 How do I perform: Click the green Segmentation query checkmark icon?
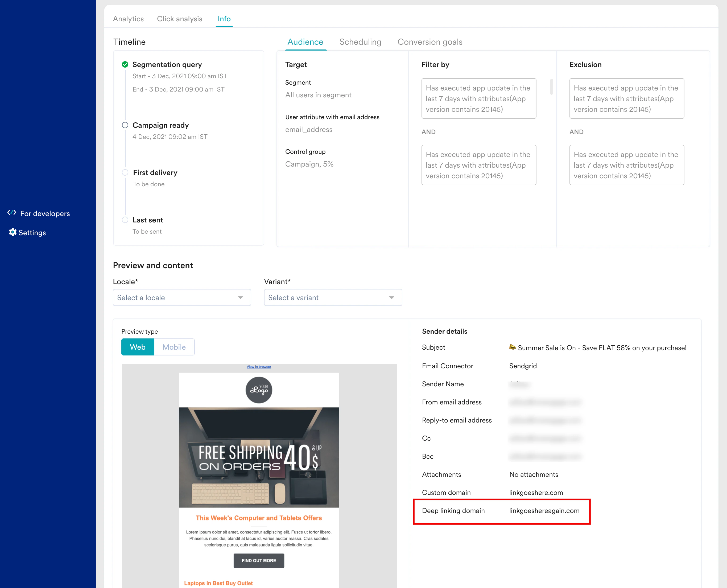tap(125, 64)
